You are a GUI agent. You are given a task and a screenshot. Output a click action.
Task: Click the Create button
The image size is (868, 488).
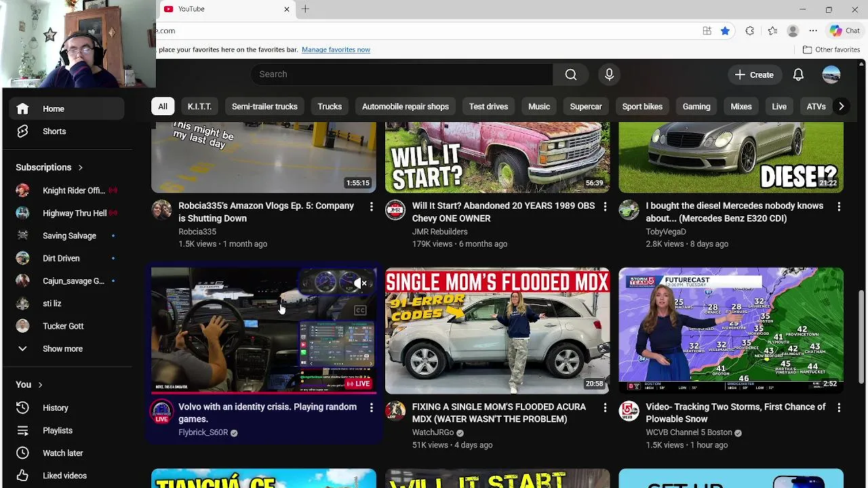coord(754,75)
